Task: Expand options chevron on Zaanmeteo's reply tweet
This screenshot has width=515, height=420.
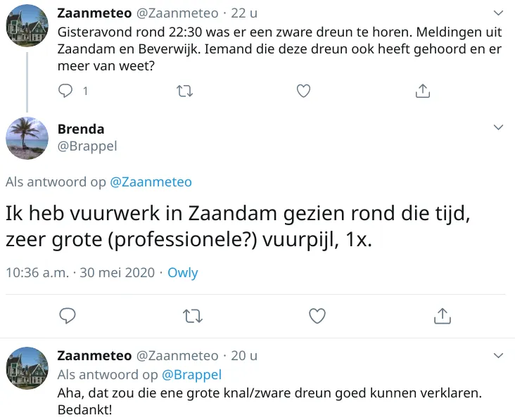Action: [x=499, y=355]
